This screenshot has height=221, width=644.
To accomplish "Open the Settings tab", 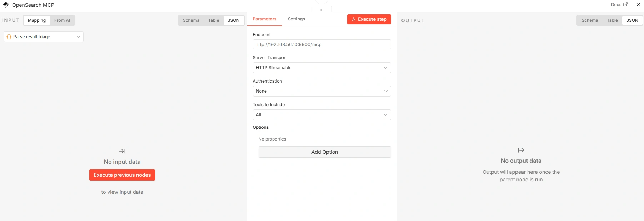I will click(296, 19).
